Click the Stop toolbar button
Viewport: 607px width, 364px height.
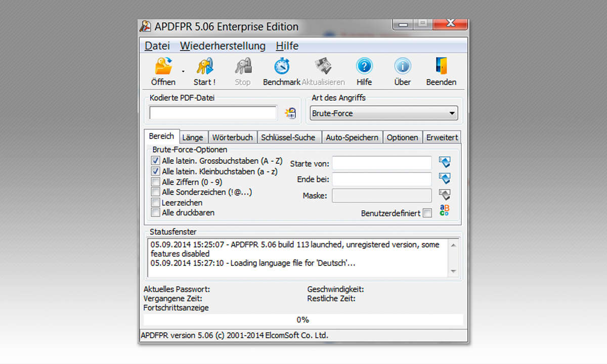tap(243, 71)
